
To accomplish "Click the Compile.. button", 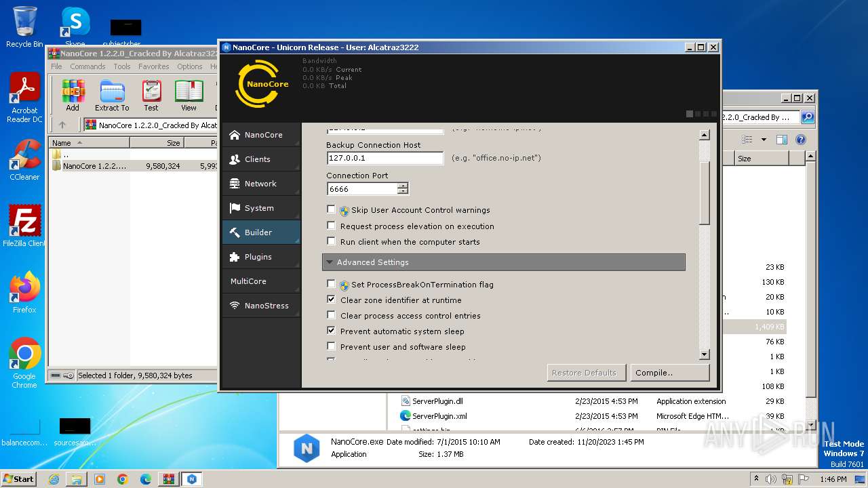I will click(669, 373).
